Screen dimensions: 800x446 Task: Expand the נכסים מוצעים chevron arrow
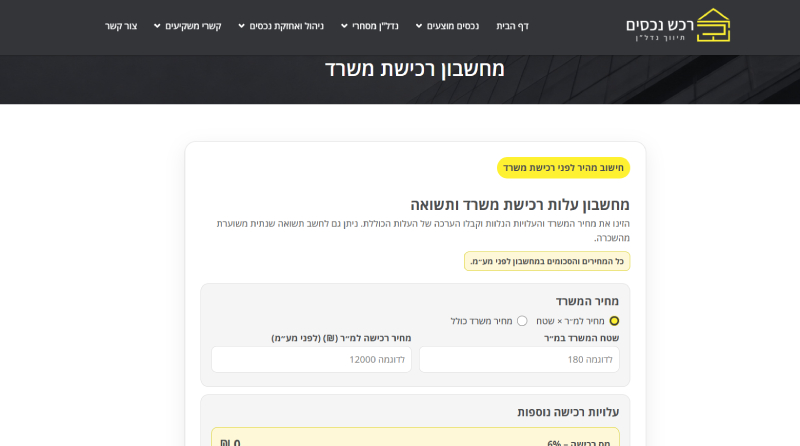(x=419, y=26)
